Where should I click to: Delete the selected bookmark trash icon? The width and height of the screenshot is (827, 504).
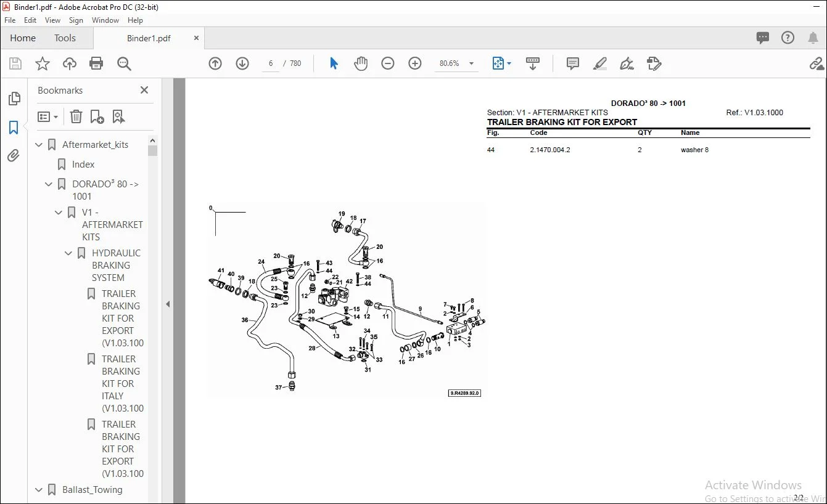(x=76, y=116)
